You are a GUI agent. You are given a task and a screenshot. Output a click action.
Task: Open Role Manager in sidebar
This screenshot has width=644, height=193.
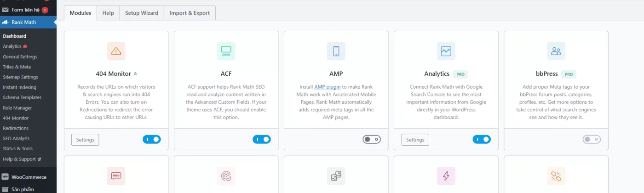tap(17, 108)
